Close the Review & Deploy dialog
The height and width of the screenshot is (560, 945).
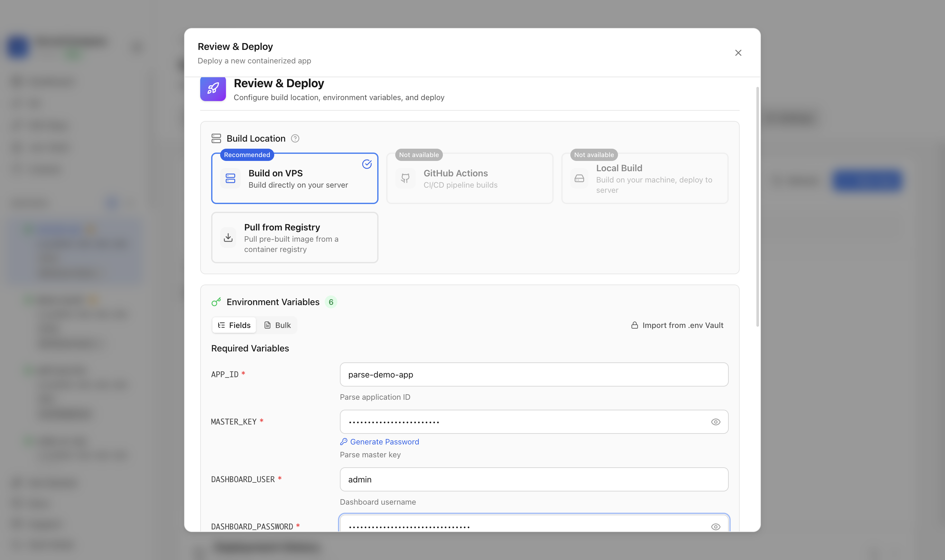[x=738, y=53]
